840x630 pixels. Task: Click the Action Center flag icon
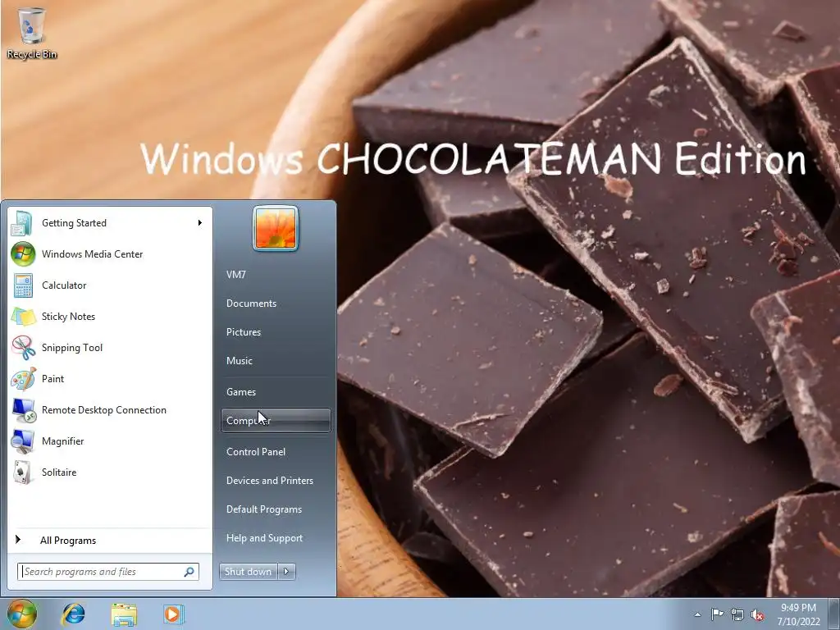click(x=717, y=614)
